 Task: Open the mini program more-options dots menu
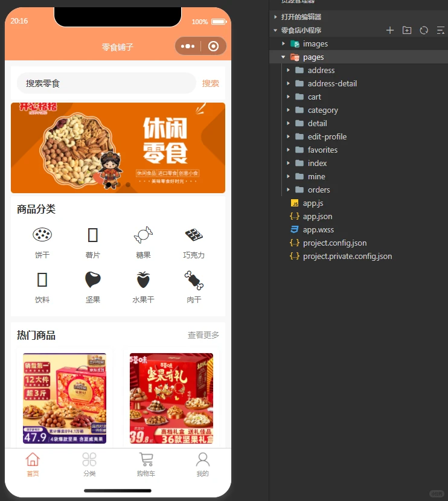[x=188, y=46]
